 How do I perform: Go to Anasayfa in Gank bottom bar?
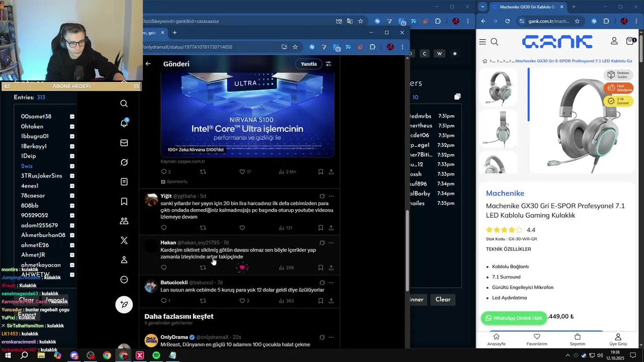pyautogui.click(x=496, y=340)
